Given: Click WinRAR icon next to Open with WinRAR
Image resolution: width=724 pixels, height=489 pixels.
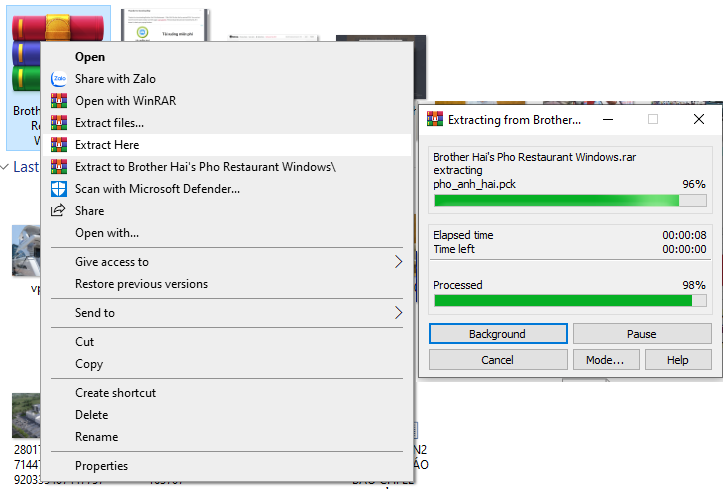Looking at the screenshot, I should (58, 101).
